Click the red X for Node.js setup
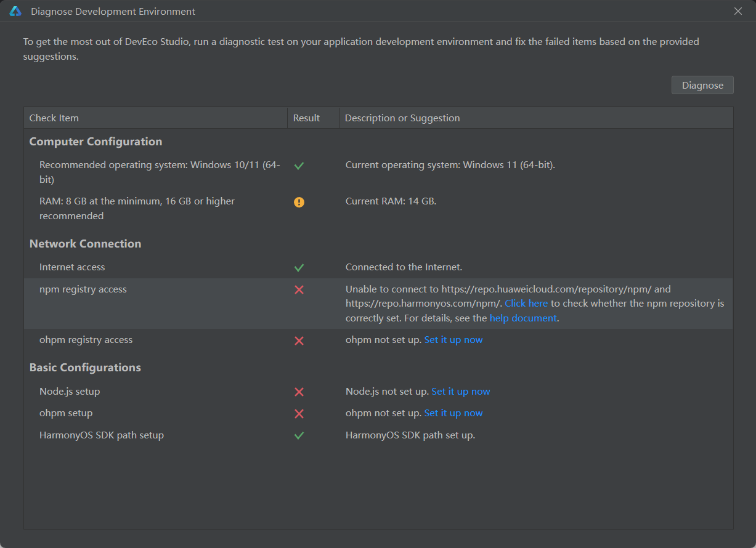The height and width of the screenshot is (548, 756). (x=299, y=392)
